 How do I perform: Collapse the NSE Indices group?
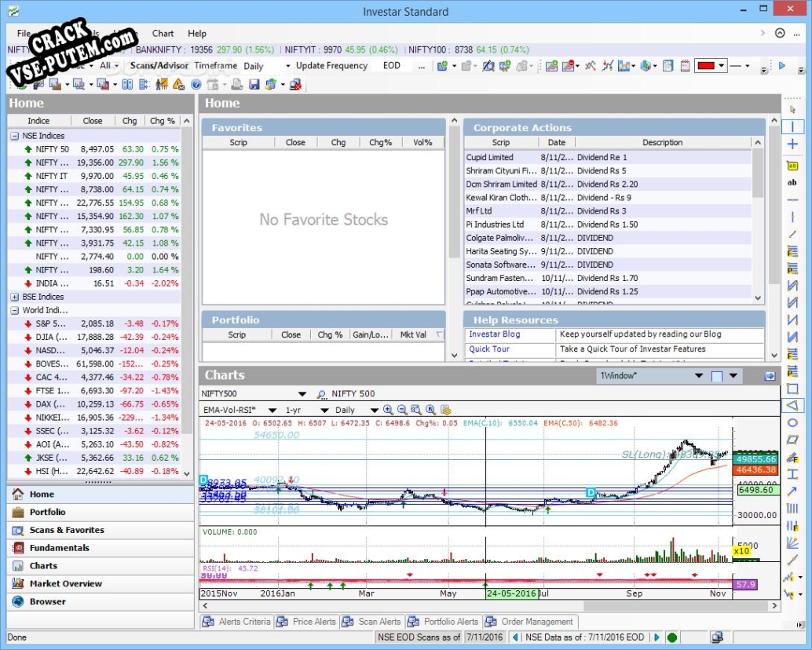[x=14, y=136]
